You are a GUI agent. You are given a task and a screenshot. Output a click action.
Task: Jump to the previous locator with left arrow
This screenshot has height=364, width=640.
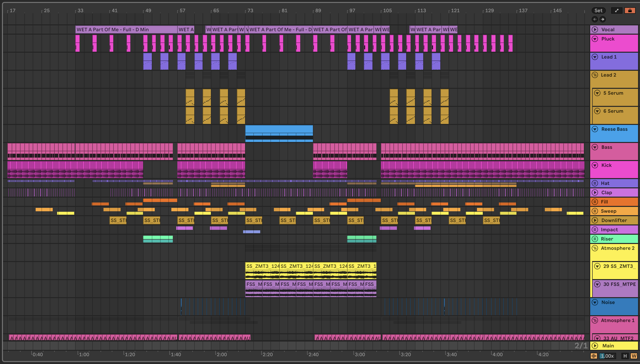click(595, 19)
